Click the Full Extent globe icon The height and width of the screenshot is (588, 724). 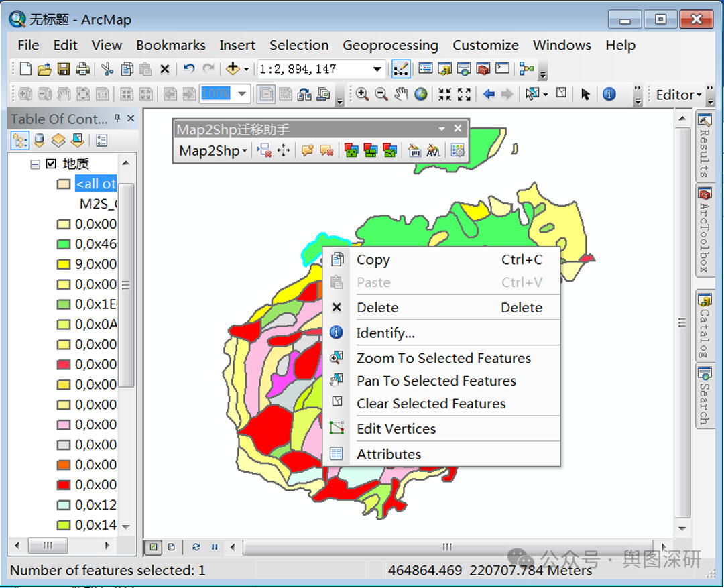[x=420, y=95]
